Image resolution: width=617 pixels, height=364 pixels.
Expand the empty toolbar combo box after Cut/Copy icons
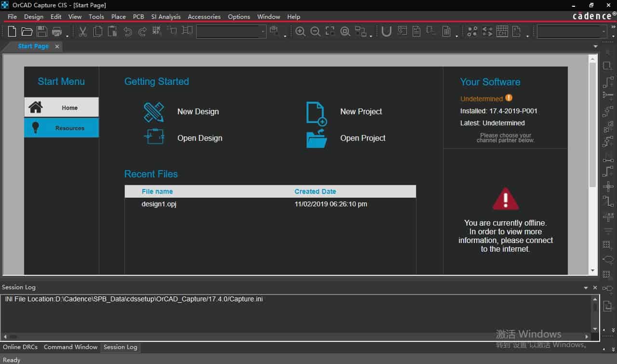point(263,32)
